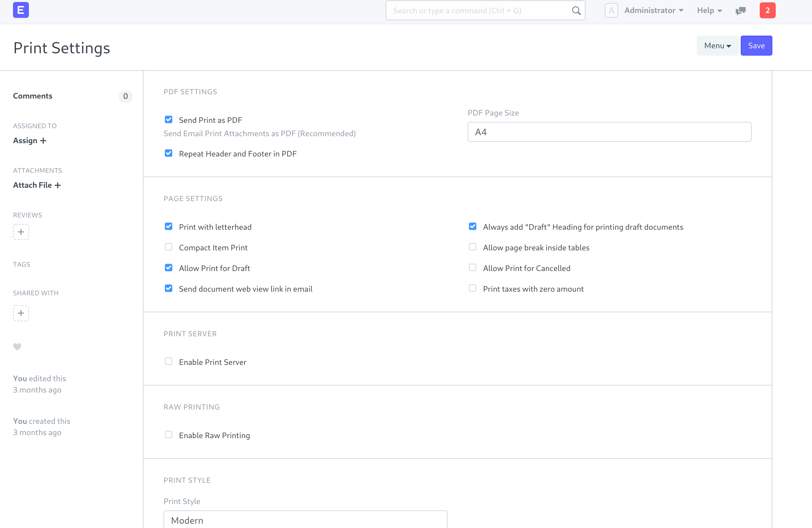812x528 pixels.
Task: Enable the Allow Print for Cancelled checkbox
Action: tap(473, 268)
